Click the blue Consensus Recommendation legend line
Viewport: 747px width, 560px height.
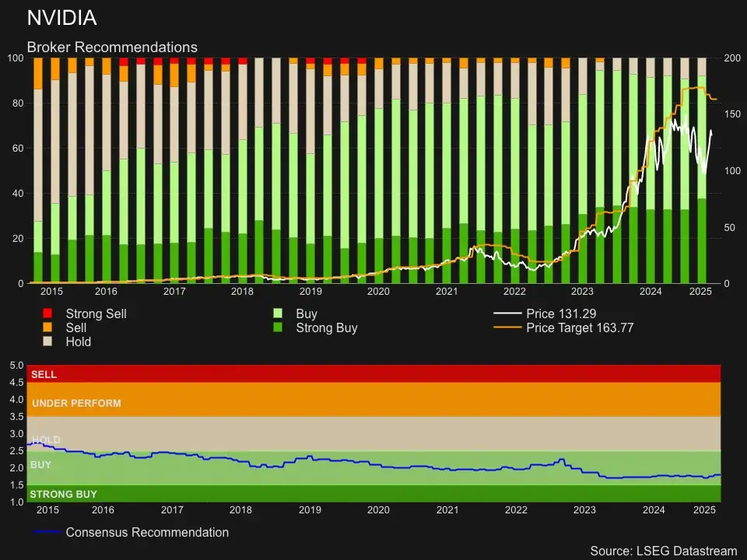pyautogui.click(x=47, y=531)
